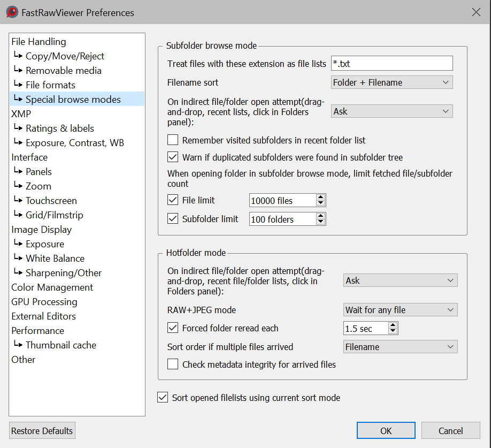Viewport: 491px width, 448px height.
Task: Click the FastRawViewer app icon in title bar
Action: click(x=12, y=12)
